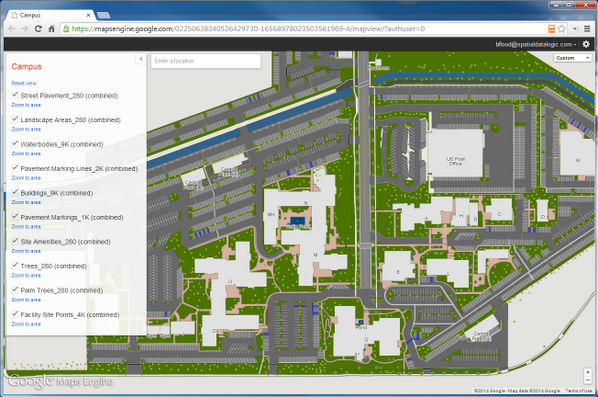Open the Terms of Use link
This screenshot has width=598, height=397.
tap(578, 391)
